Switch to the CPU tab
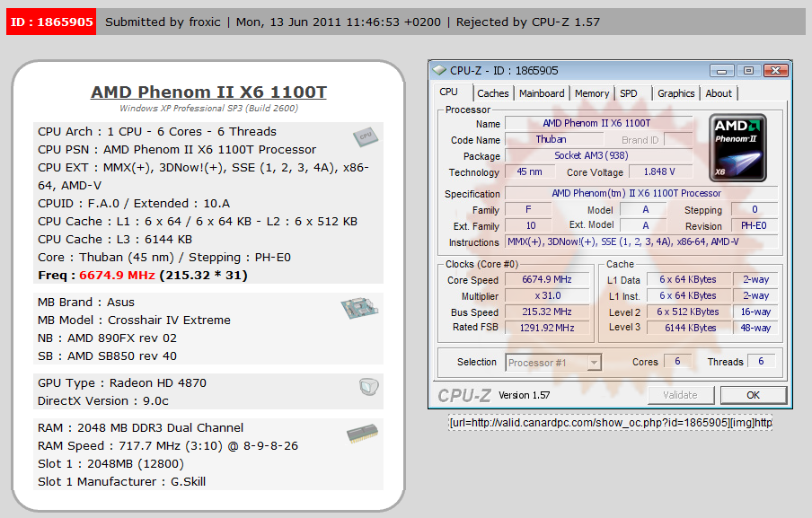 pyautogui.click(x=449, y=92)
